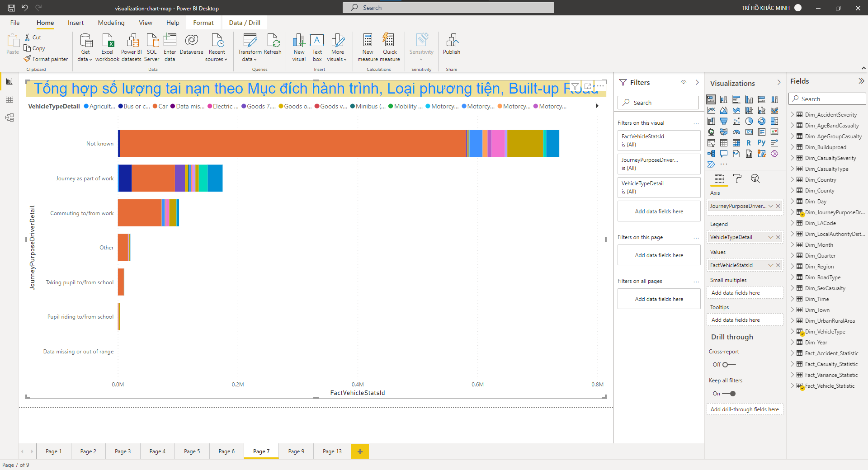Image resolution: width=868 pixels, height=470 pixels.
Task: Remove VehicleTypeDetail from Legend
Action: click(778, 237)
